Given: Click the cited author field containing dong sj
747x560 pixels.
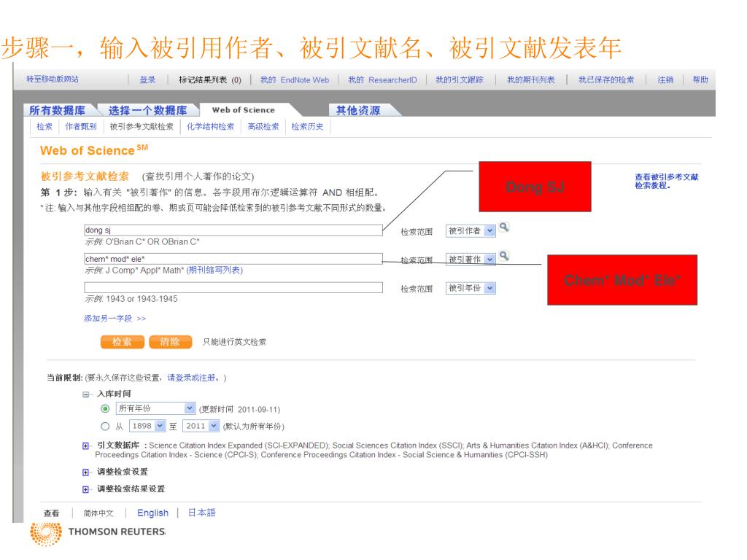Looking at the screenshot, I should [233, 230].
